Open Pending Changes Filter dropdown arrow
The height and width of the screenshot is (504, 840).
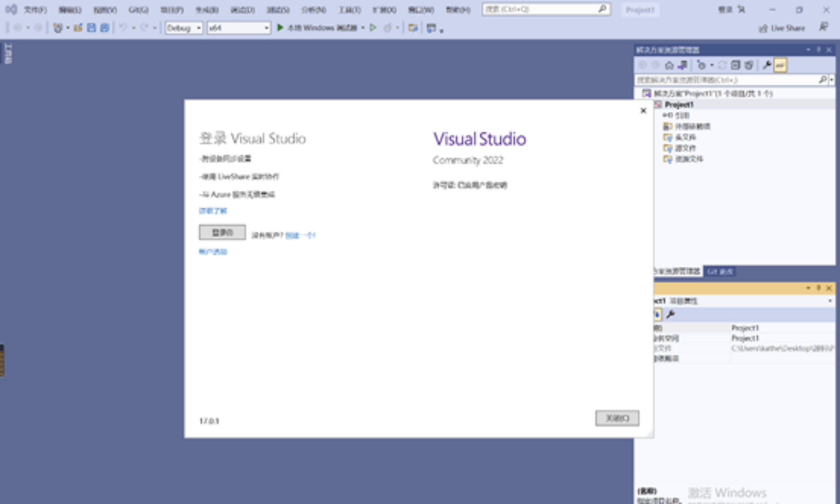click(712, 65)
